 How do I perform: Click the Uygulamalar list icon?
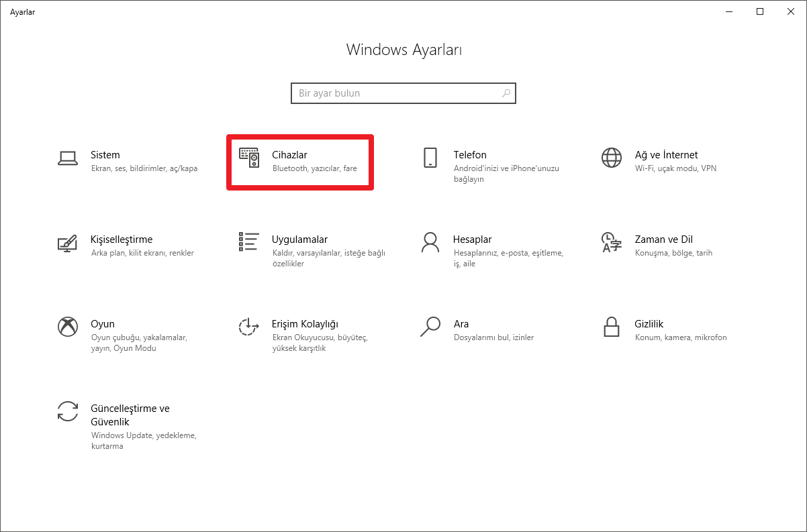(x=249, y=242)
